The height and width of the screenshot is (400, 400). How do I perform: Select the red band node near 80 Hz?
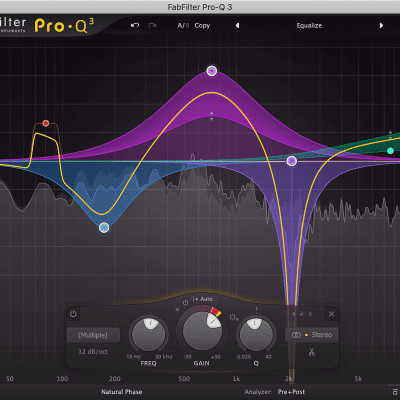46,123
